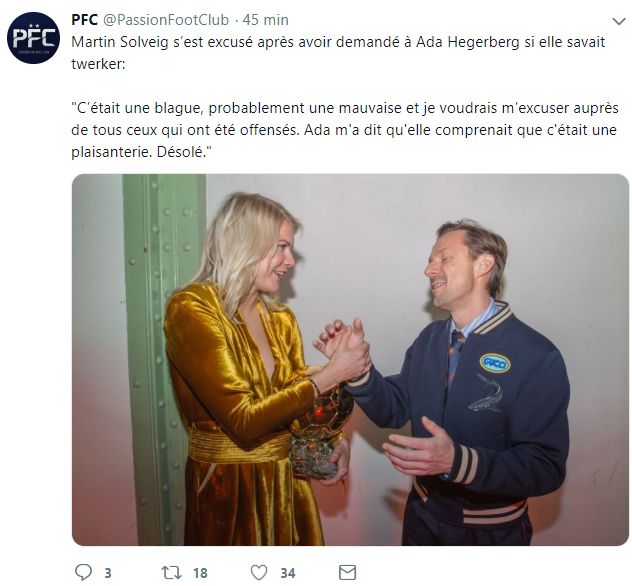Visit the @PassionFootClub handle
The height and width of the screenshot is (586, 632).
[166, 20]
